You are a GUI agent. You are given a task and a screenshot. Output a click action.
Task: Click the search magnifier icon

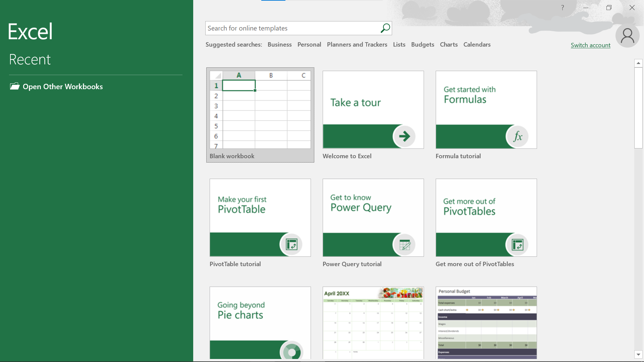pos(385,28)
